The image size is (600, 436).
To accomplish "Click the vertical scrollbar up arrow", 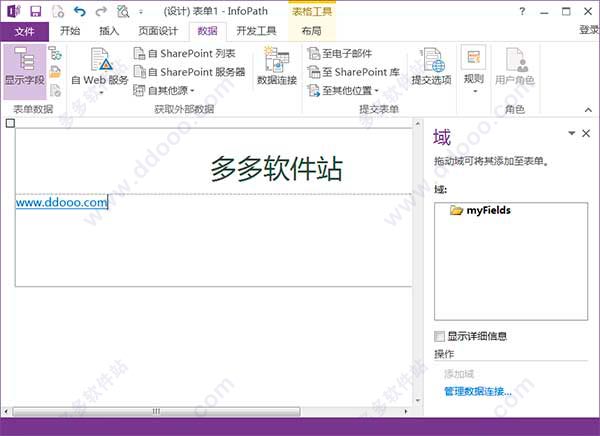I will (417, 124).
